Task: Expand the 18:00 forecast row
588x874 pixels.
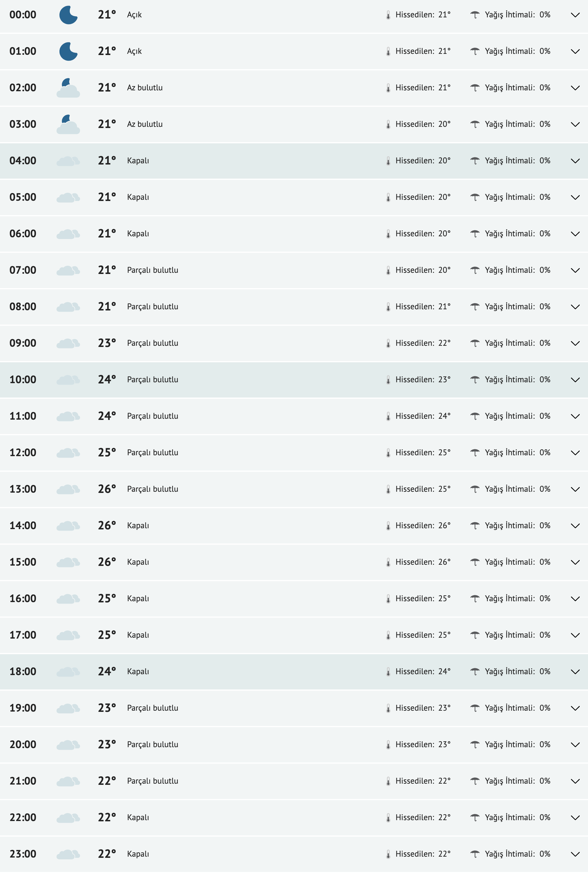Action: click(575, 672)
